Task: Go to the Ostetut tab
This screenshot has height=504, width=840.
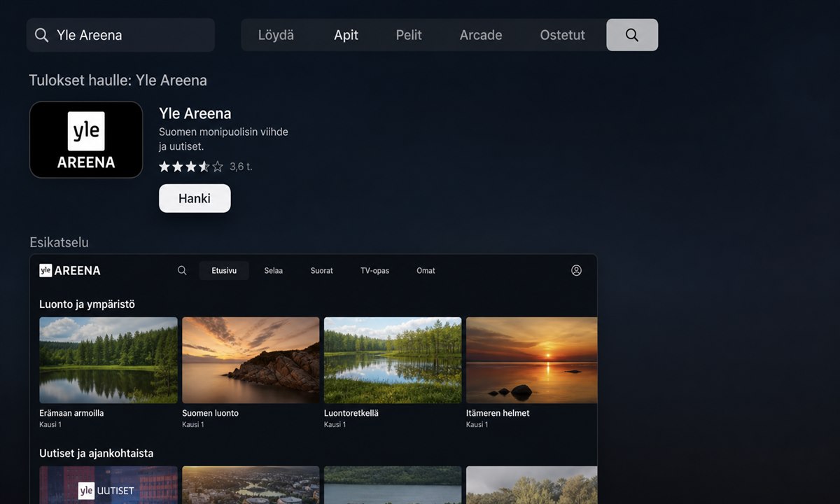Action: [562, 35]
